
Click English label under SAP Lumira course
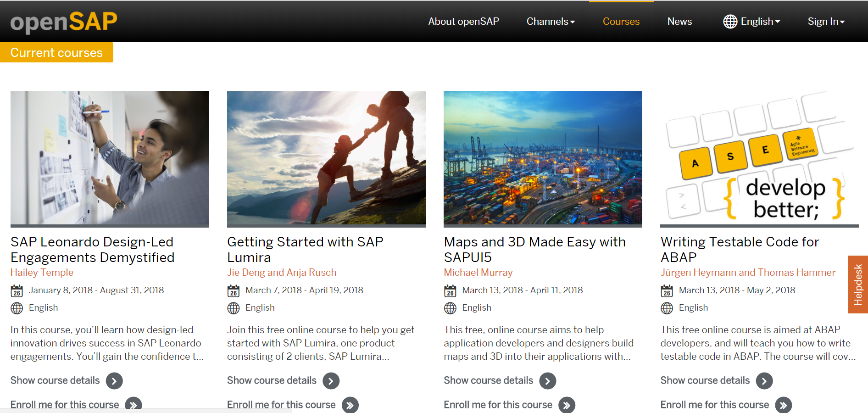click(260, 308)
